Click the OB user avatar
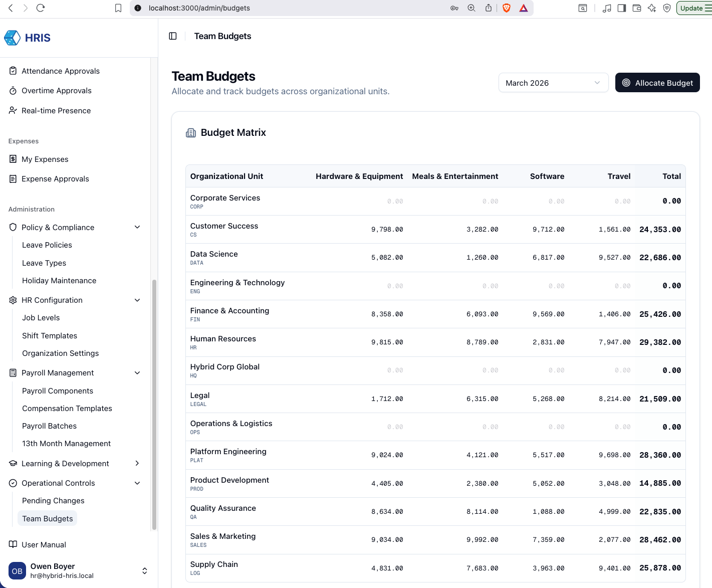 coord(17,571)
